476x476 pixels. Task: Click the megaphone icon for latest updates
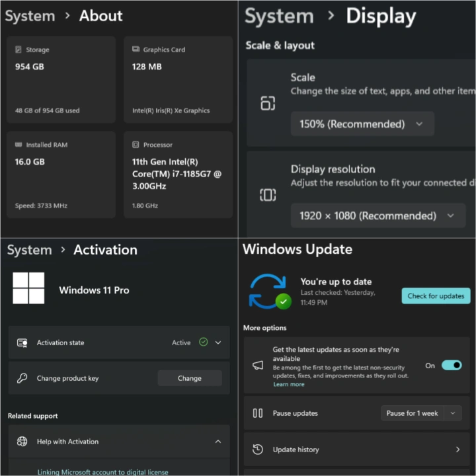click(x=258, y=366)
